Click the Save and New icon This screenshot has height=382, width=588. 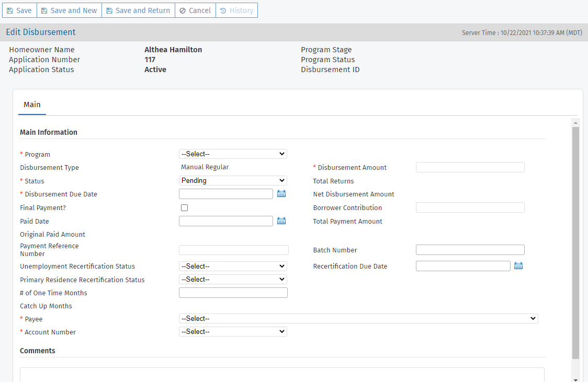45,10
